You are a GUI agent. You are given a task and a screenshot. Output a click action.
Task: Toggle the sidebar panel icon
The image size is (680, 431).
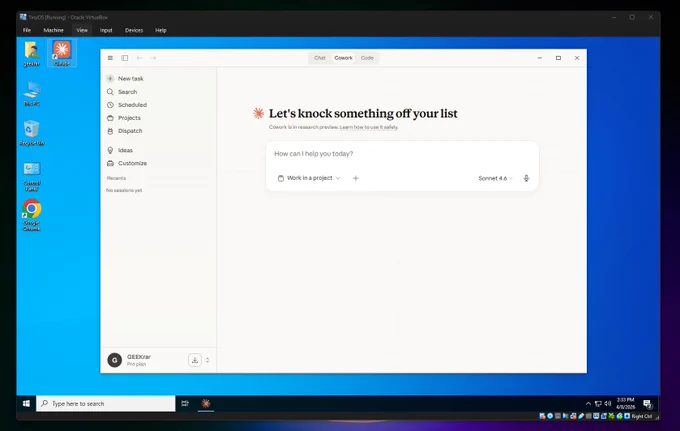124,58
